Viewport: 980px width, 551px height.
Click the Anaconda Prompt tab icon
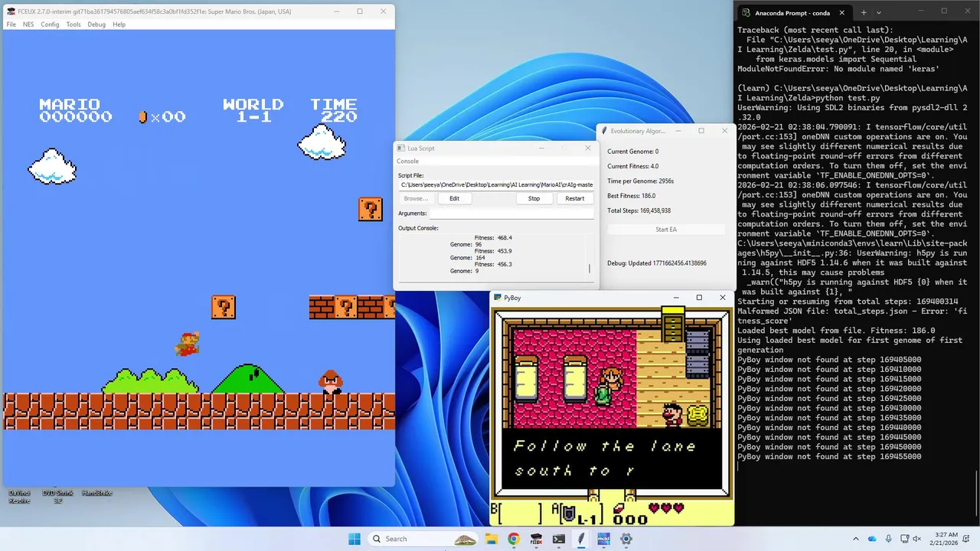[x=746, y=13]
